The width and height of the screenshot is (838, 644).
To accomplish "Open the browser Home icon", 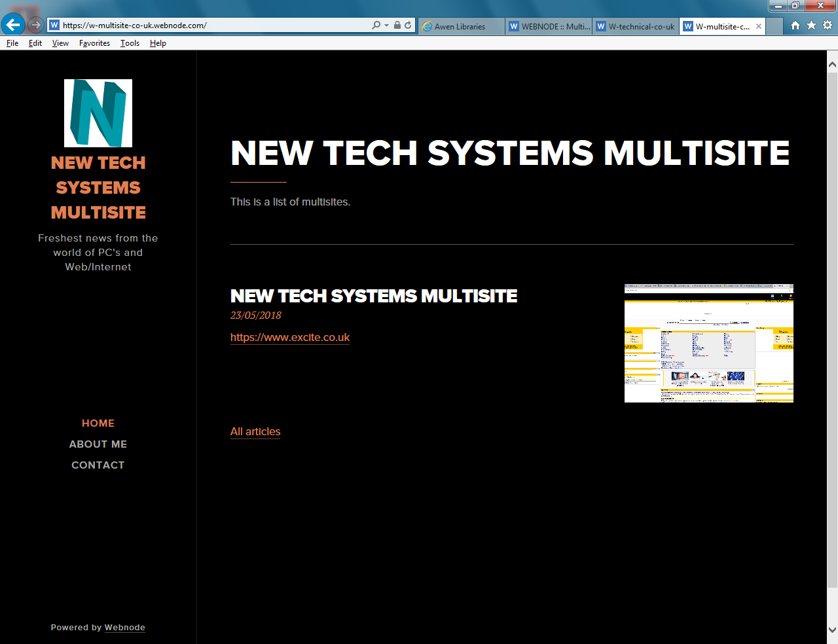I will [795, 26].
